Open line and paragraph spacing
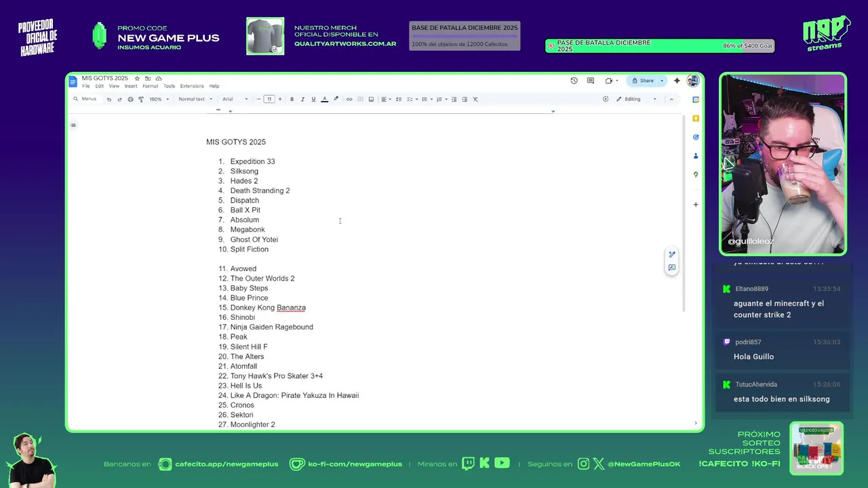This screenshot has width=868, height=488. (399, 99)
